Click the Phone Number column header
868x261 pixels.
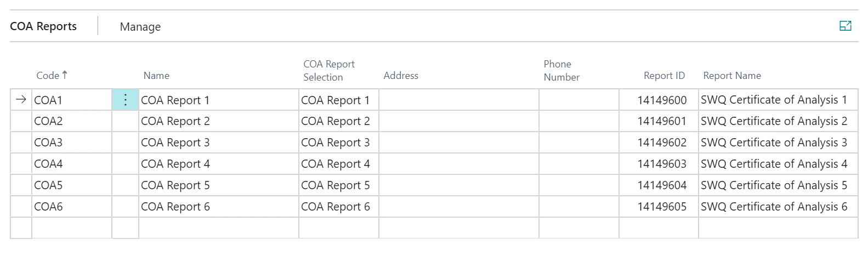(x=561, y=71)
